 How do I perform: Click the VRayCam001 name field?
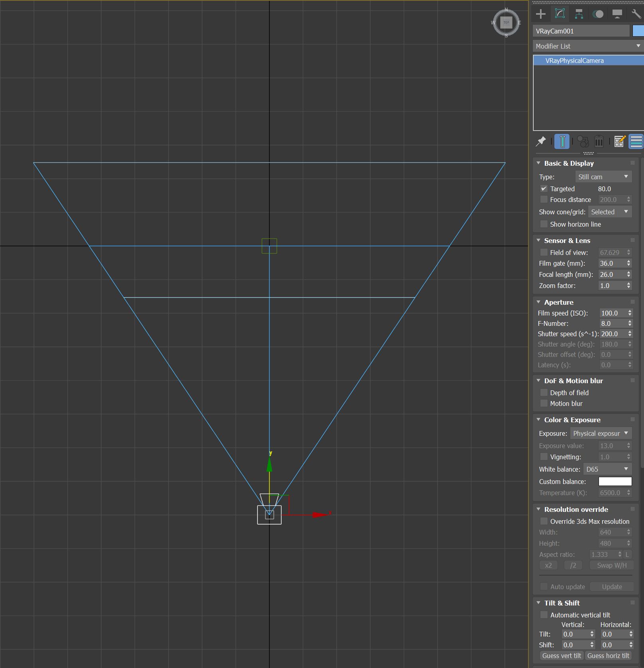pyautogui.click(x=581, y=31)
